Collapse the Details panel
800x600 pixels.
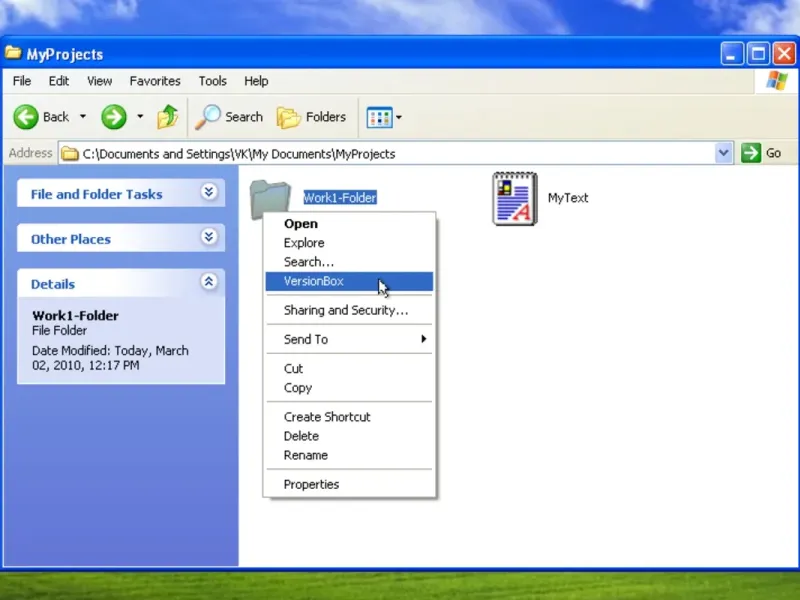pos(209,282)
